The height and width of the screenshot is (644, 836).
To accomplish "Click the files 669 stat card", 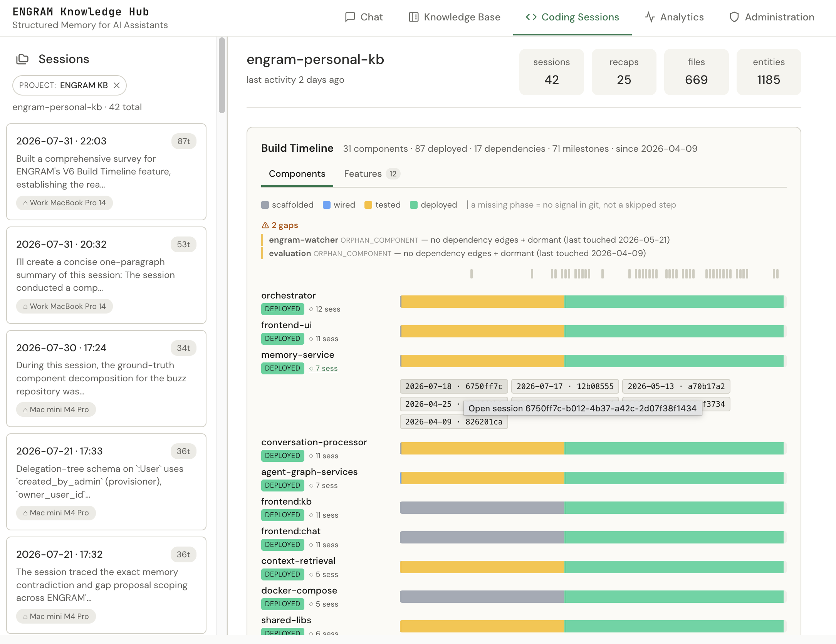I will coord(696,72).
